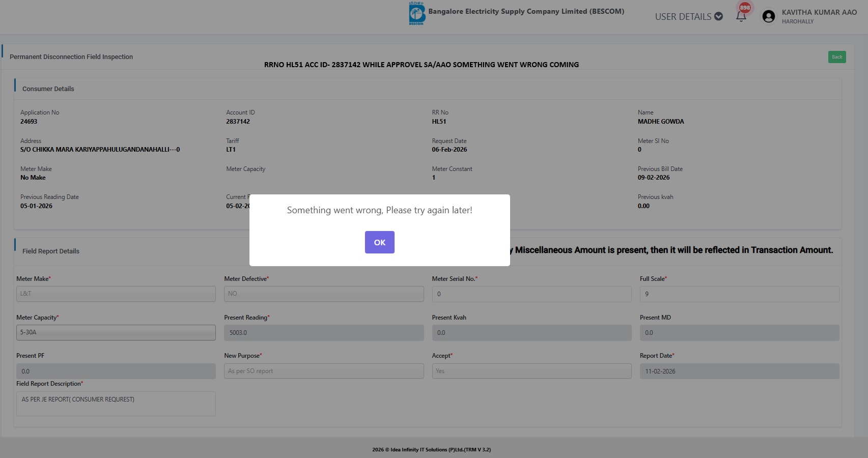Click the Full Scale input field
868x458 pixels.
point(739,294)
